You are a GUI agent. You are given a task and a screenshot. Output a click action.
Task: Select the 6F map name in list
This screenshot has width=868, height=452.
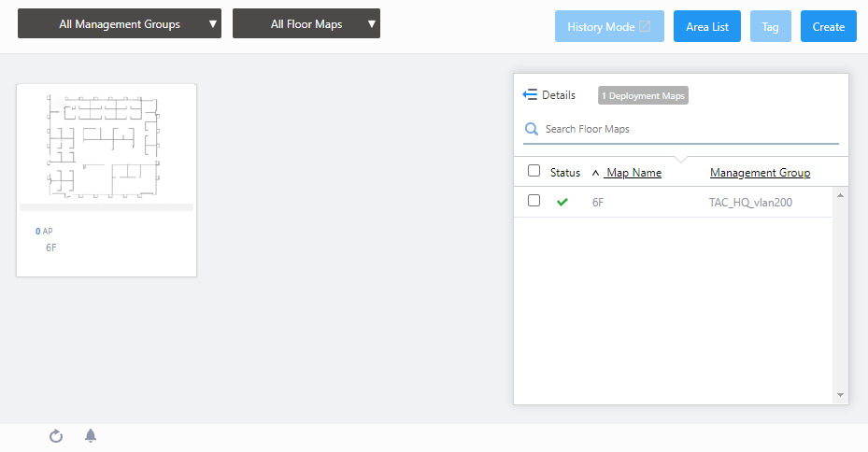[x=598, y=203]
